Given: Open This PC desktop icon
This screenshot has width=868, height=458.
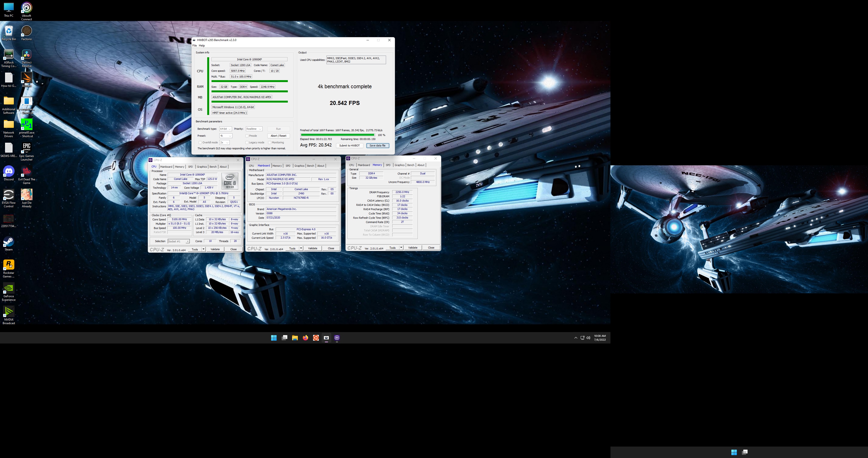Looking at the screenshot, I should (9, 10).
